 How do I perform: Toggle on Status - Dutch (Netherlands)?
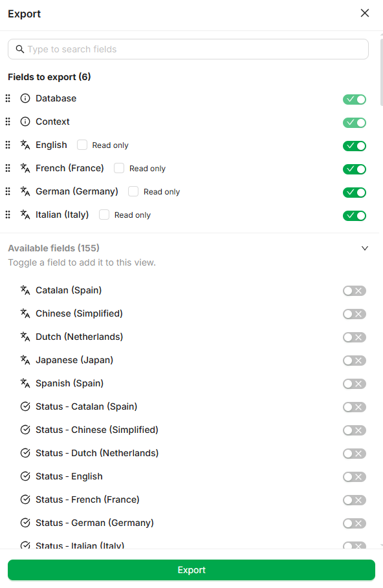pyautogui.click(x=355, y=454)
